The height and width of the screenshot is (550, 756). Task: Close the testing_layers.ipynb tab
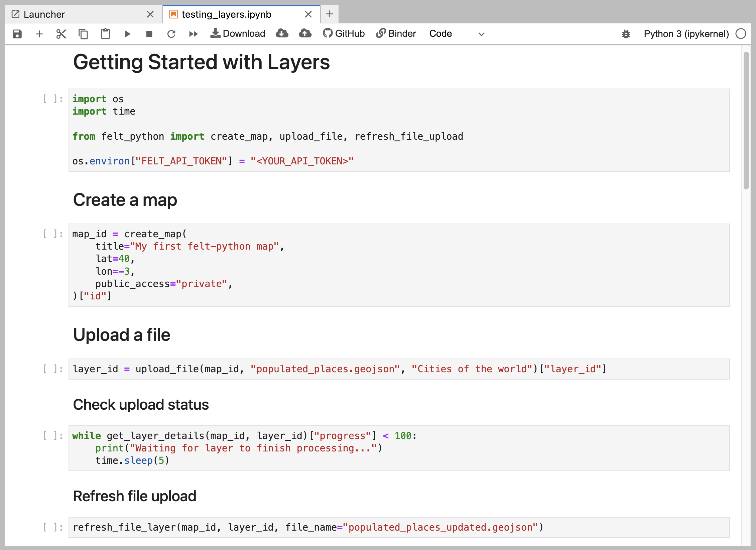(308, 14)
